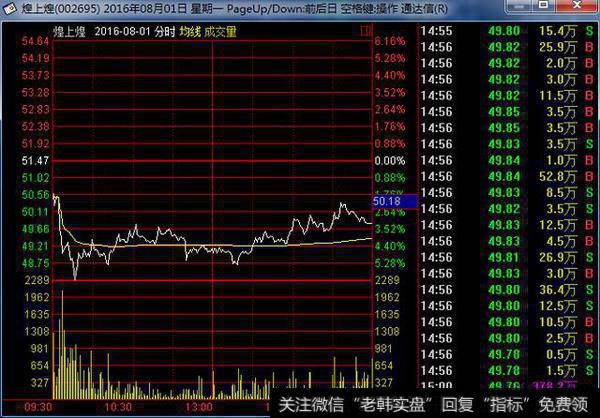Click the 50.11 price axis label
This screenshot has height=418, width=600.
click(36, 212)
